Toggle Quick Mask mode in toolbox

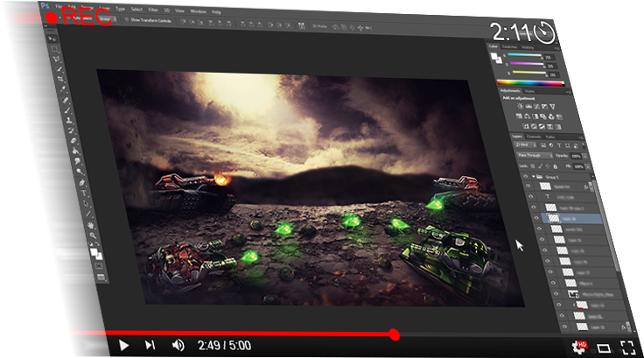(x=99, y=265)
